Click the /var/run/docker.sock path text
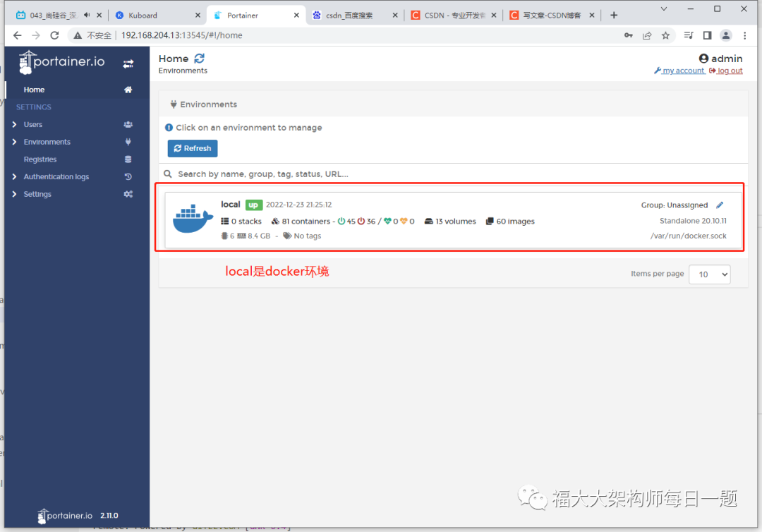The width and height of the screenshot is (762, 532). pos(688,236)
